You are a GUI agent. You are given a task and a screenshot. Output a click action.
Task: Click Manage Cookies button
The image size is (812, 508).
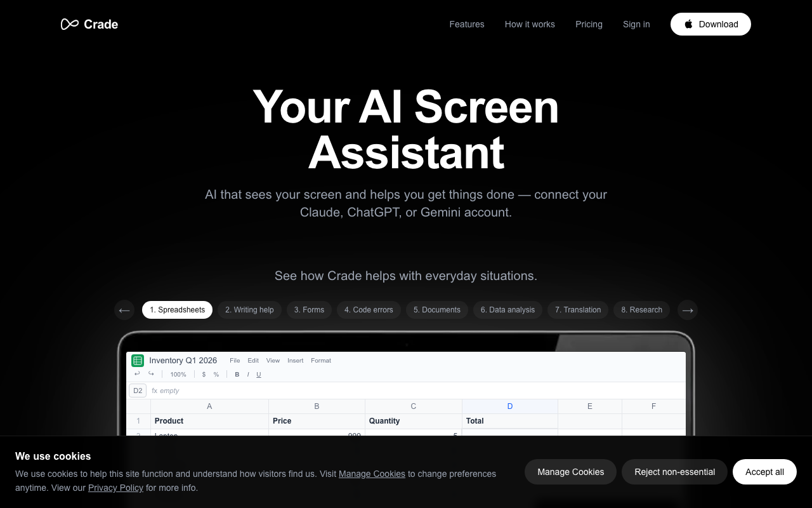(570, 472)
